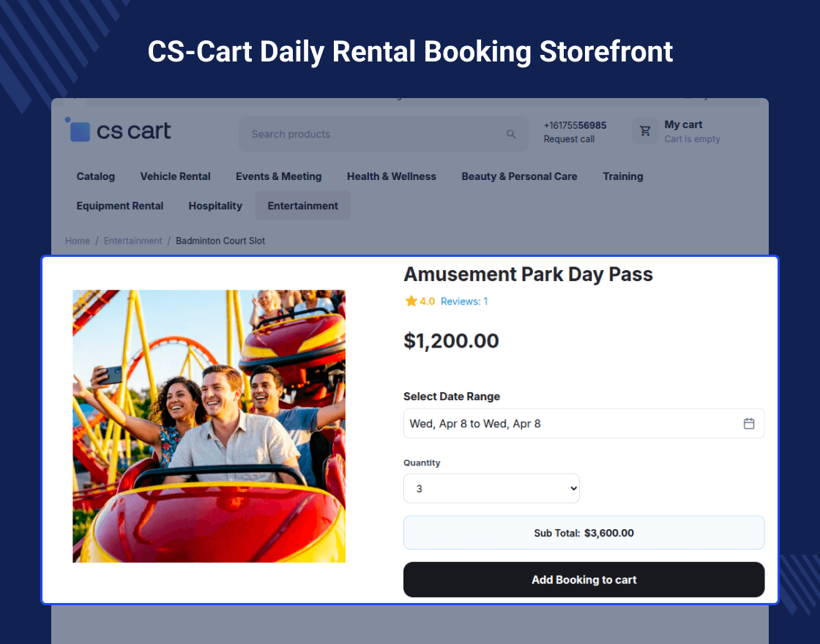The image size is (820, 644).
Task: Open the Equipment Rental category
Action: [x=119, y=206]
